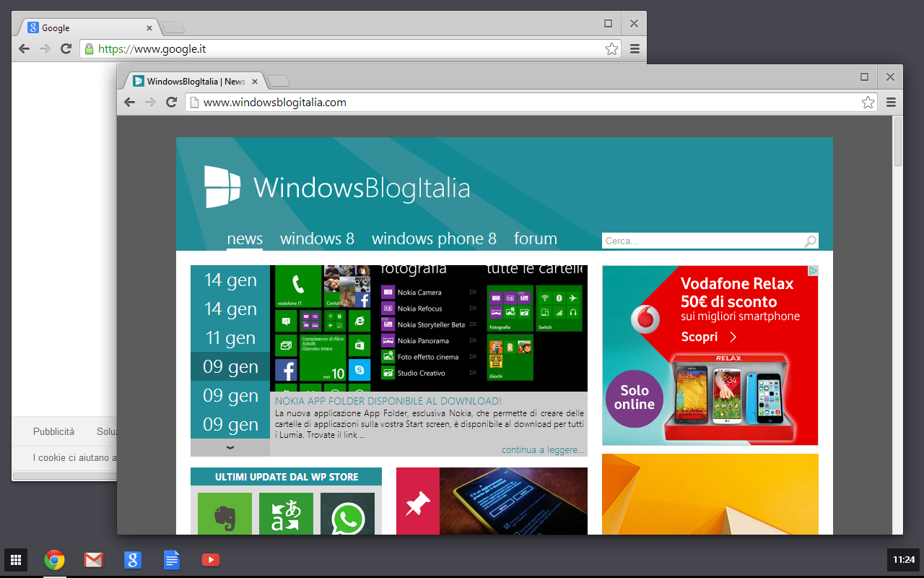Screen dimensions: 924x578
Task: Expand more dates with the down chevron
Action: [x=230, y=447]
